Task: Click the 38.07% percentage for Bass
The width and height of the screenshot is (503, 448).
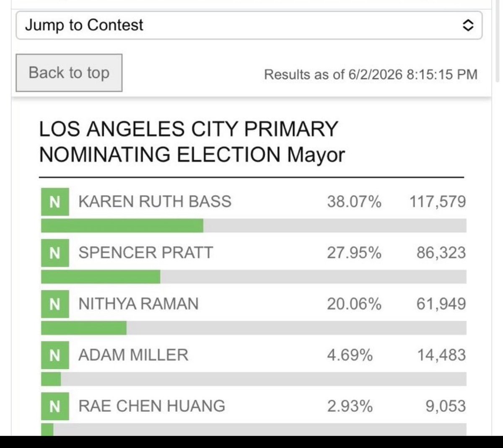Action: click(354, 202)
